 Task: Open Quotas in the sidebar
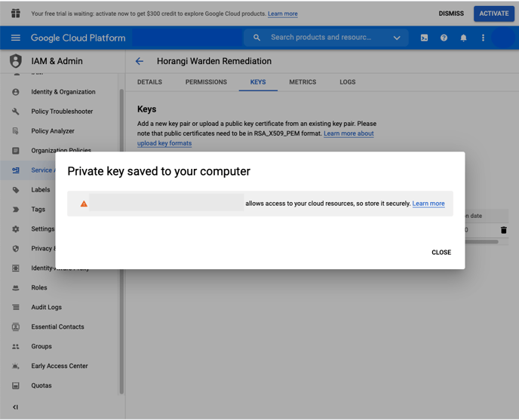click(x=41, y=385)
